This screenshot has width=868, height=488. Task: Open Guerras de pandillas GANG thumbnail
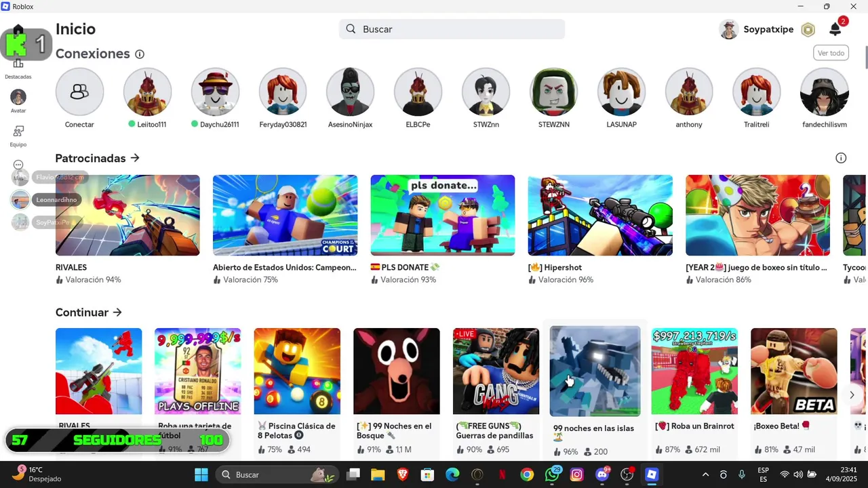tap(496, 371)
